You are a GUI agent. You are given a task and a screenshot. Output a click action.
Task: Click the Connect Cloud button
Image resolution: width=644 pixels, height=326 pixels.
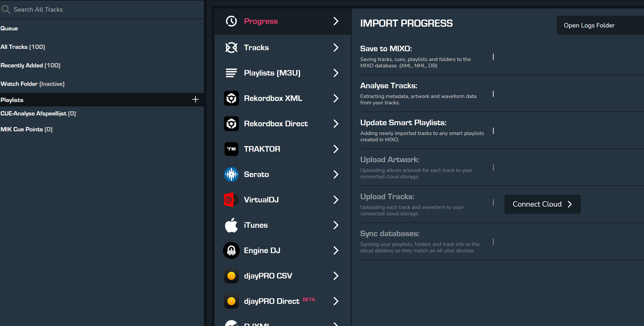[542, 204]
